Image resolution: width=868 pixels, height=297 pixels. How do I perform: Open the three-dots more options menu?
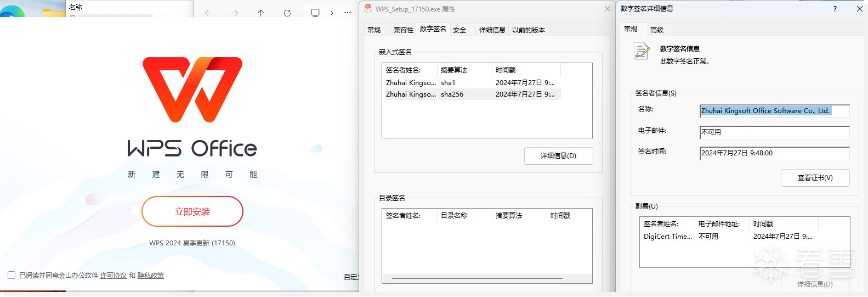point(348,13)
